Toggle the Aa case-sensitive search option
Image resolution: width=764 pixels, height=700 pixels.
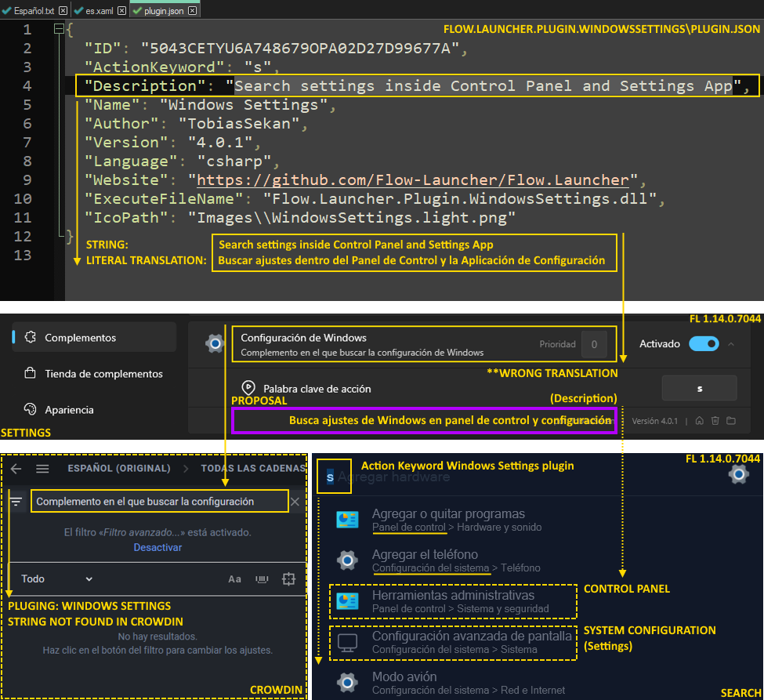pos(234,578)
